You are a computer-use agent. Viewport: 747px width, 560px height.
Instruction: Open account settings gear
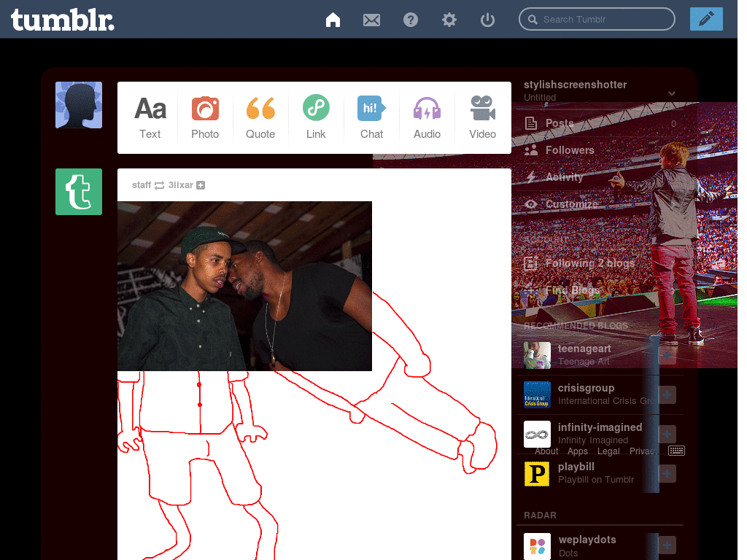pyautogui.click(x=449, y=20)
